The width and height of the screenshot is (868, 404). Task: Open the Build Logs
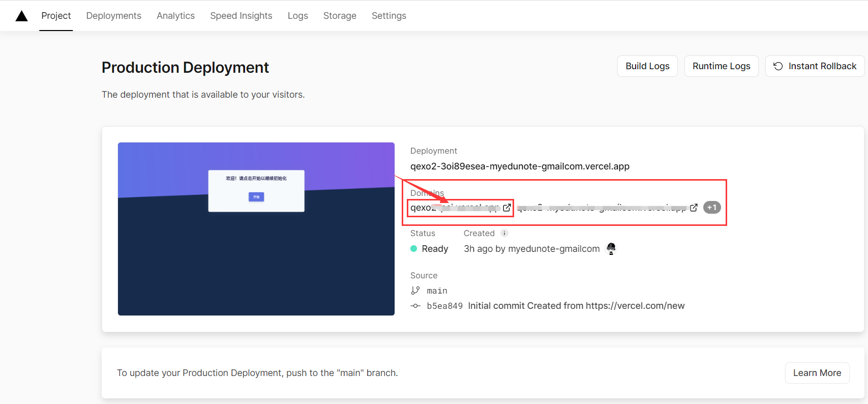tap(647, 66)
